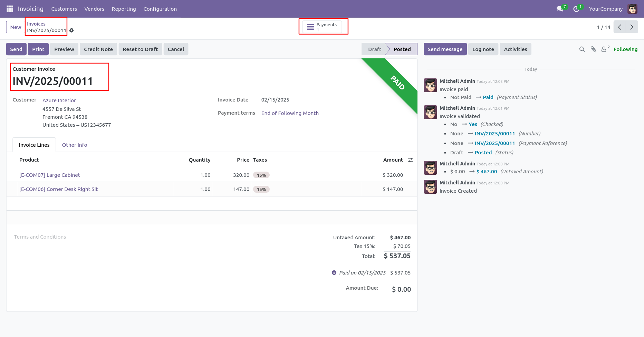Image resolution: width=644 pixels, height=337 pixels.
Task: Click Mitchell Admin avatar on Invoice Created message
Action: point(430,187)
